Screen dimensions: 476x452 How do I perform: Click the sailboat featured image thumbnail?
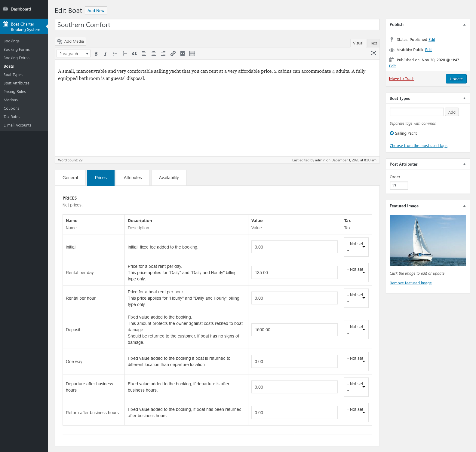click(x=428, y=240)
